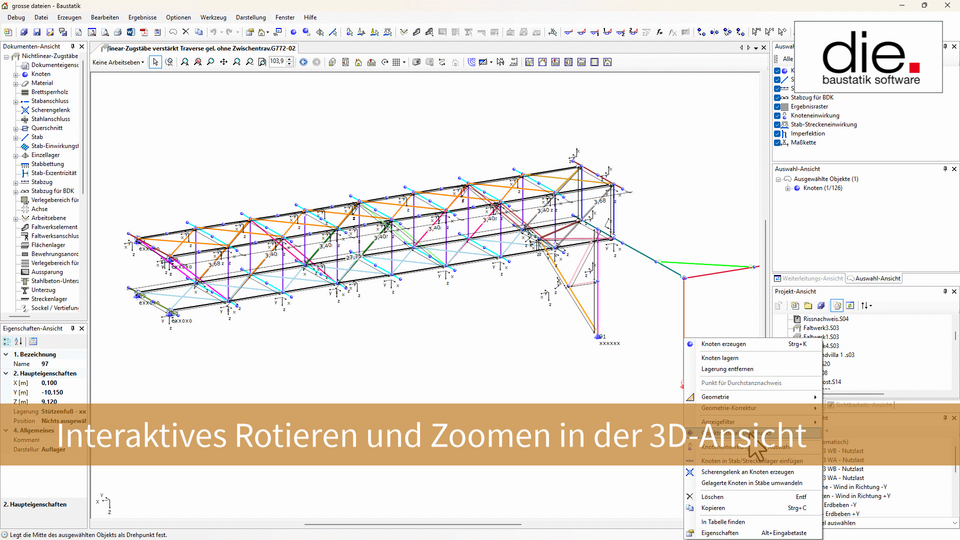Click the blue navigate back circle icon
Viewport: 960px width, 540px height.
tap(304, 62)
